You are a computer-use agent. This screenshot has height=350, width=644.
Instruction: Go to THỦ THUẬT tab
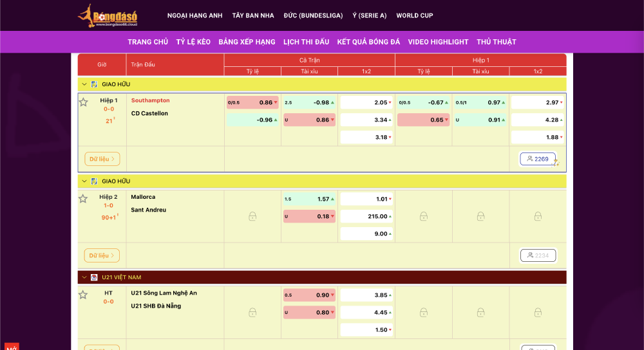click(496, 42)
